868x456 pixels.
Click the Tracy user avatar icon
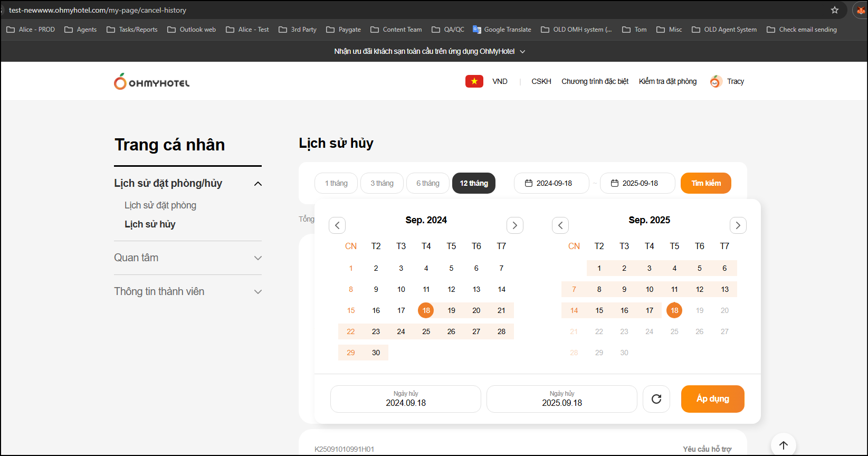tap(716, 81)
